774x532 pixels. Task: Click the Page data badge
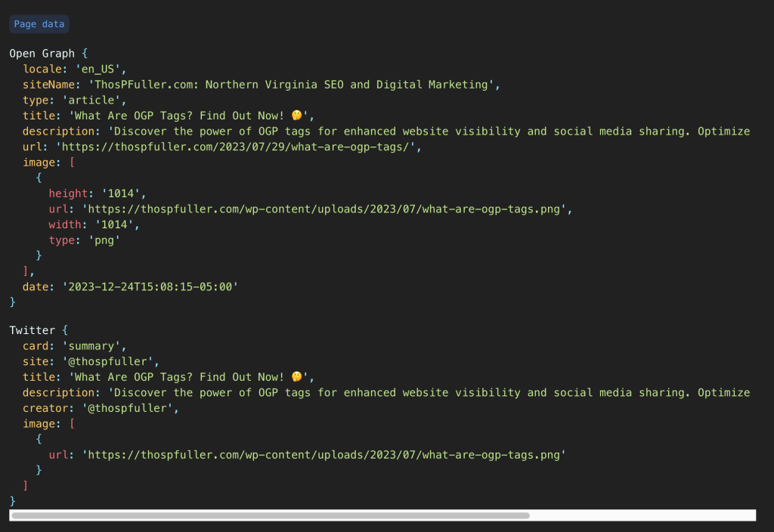[39, 24]
